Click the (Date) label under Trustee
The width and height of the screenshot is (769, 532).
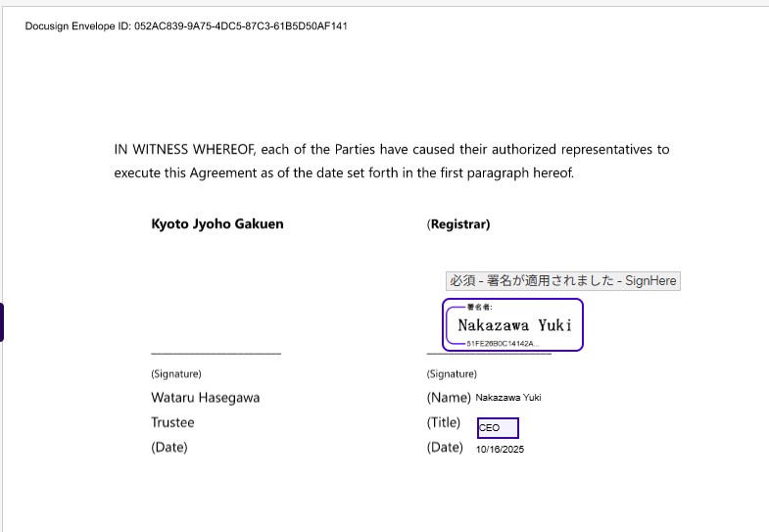click(x=168, y=447)
